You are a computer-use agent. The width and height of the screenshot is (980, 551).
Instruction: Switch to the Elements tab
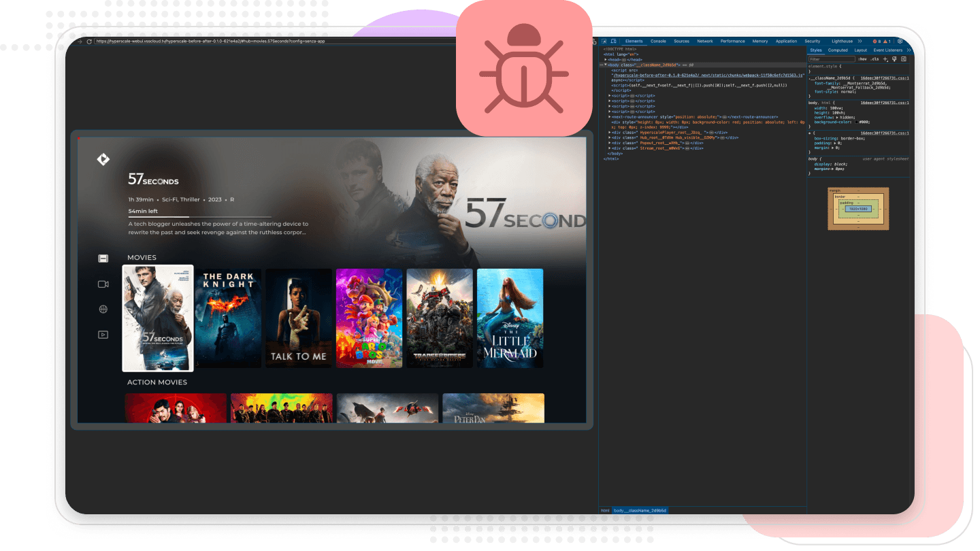tap(634, 41)
